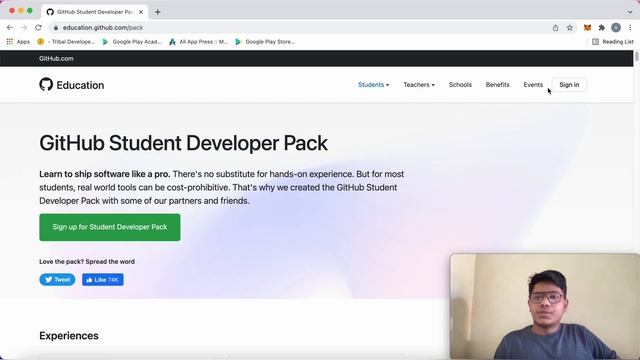
Task: Click the address bar URL field
Action: pyautogui.click(x=302, y=28)
